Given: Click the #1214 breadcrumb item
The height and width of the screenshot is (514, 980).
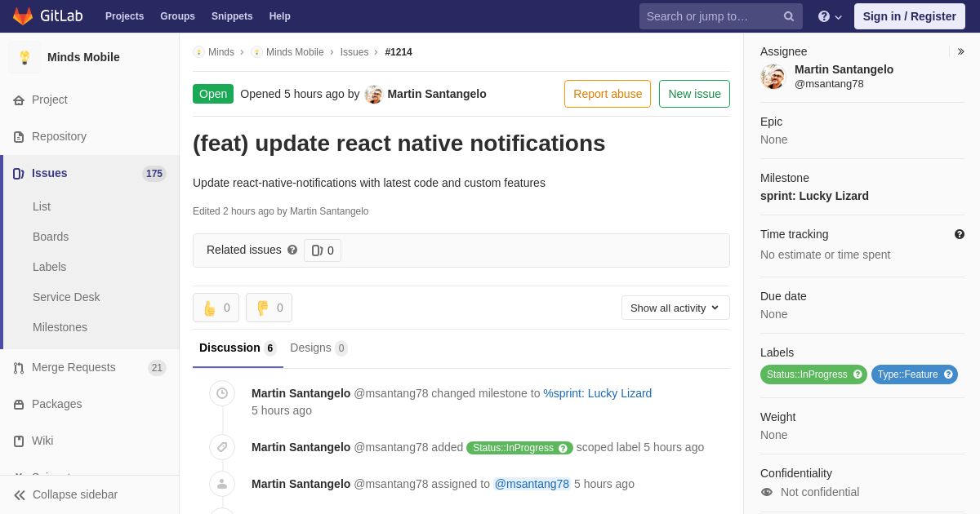Looking at the screenshot, I should point(399,52).
